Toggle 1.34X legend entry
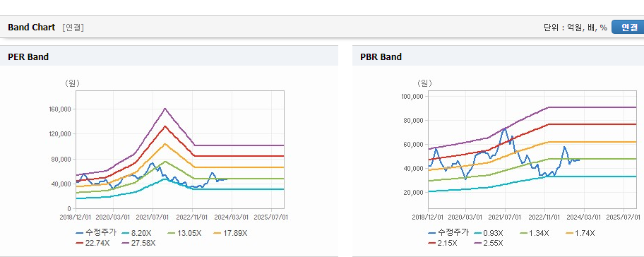 point(535,233)
